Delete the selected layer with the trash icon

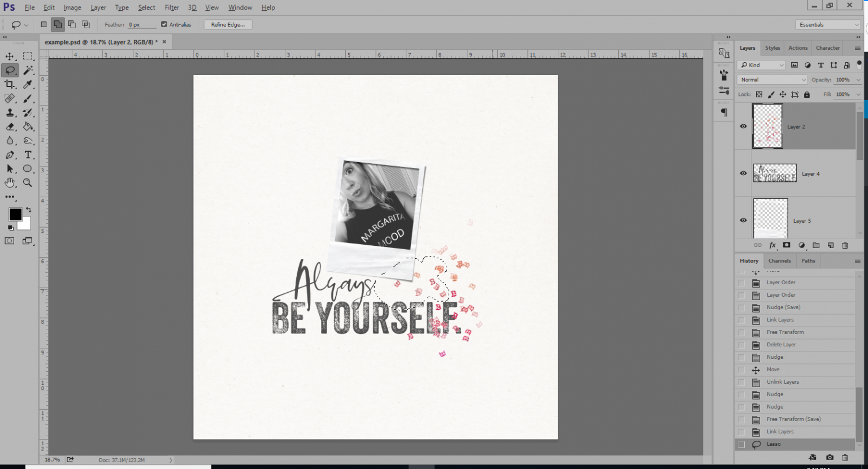[x=844, y=245]
